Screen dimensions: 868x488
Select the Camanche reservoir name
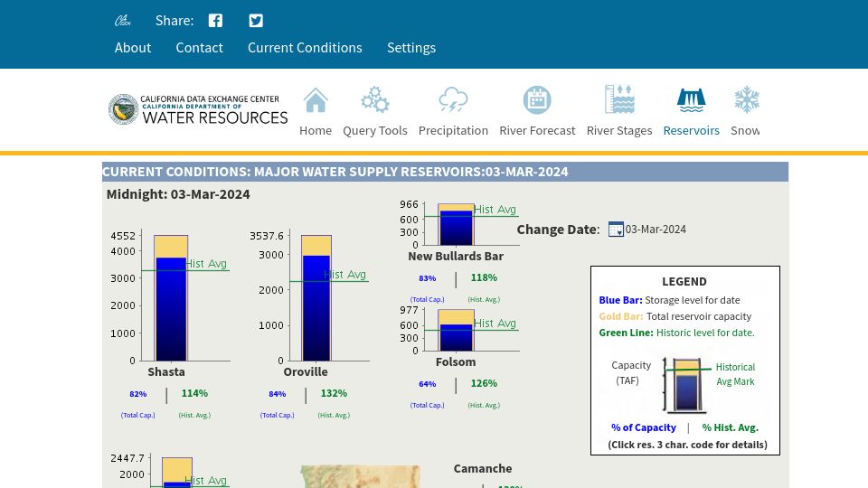click(483, 469)
